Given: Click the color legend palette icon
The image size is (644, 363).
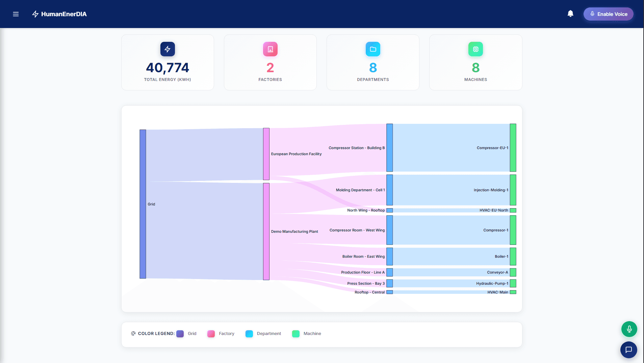Looking at the screenshot, I should (133, 333).
